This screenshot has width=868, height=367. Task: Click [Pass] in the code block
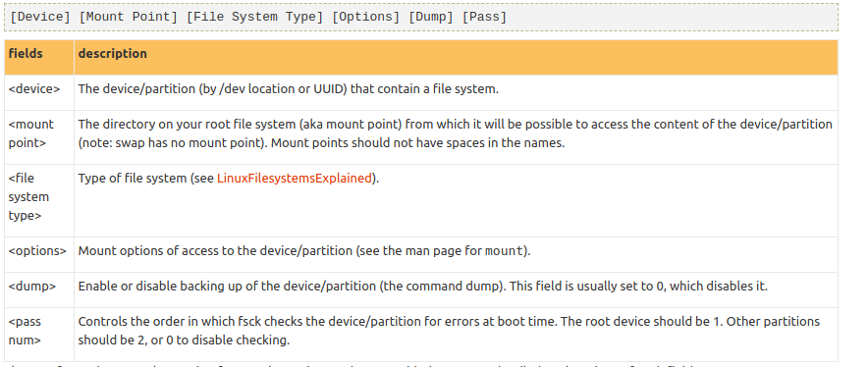pos(484,17)
